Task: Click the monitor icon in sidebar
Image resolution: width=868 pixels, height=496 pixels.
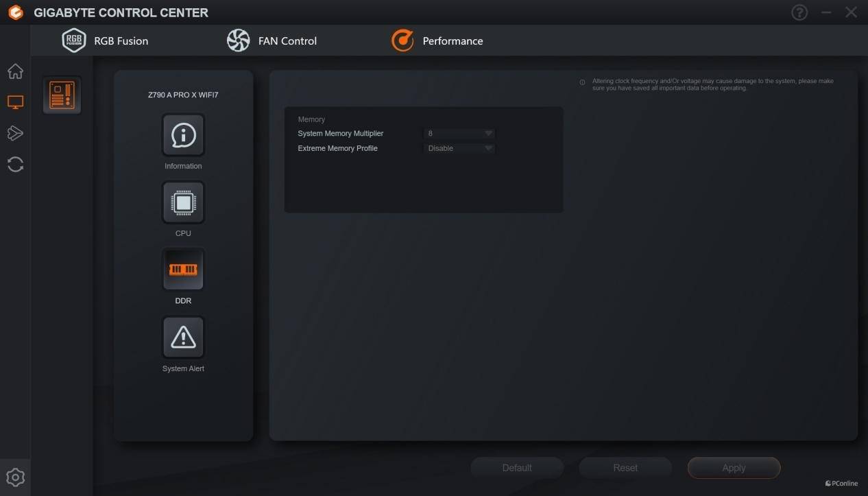Action: click(x=15, y=102)
